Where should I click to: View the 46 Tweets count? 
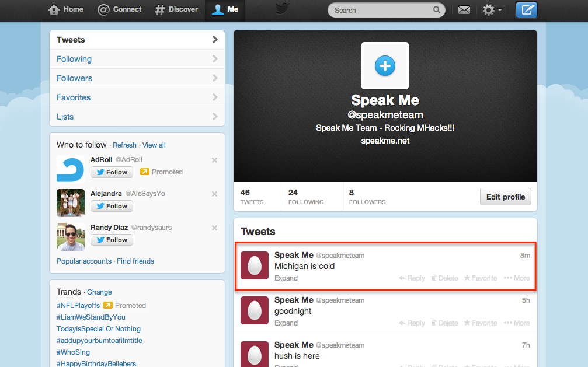[252, 197]
